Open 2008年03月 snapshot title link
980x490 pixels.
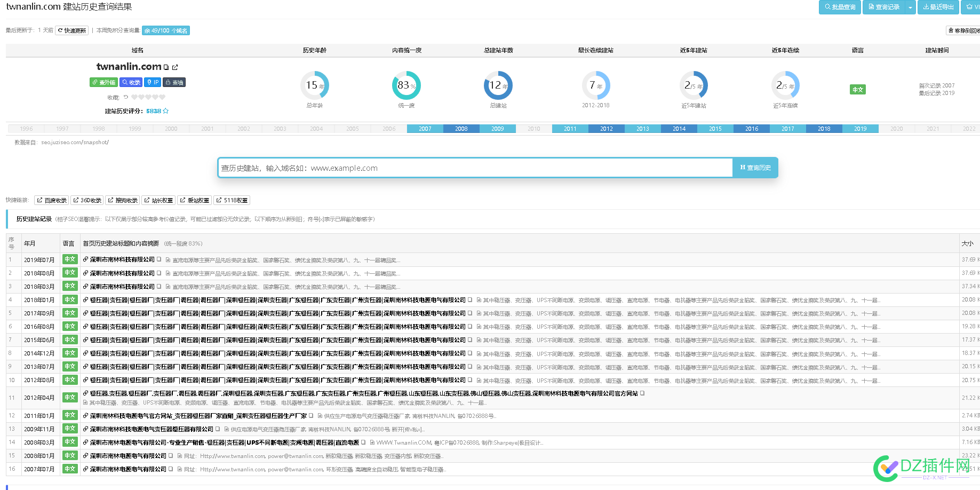pyautogui.click(x=224, y=442)
